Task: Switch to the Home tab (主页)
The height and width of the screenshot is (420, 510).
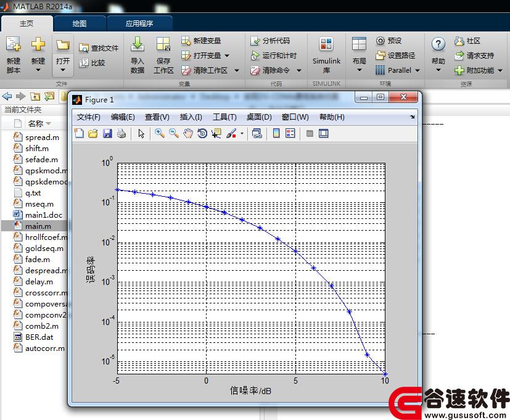Action: tap(27, 23)
